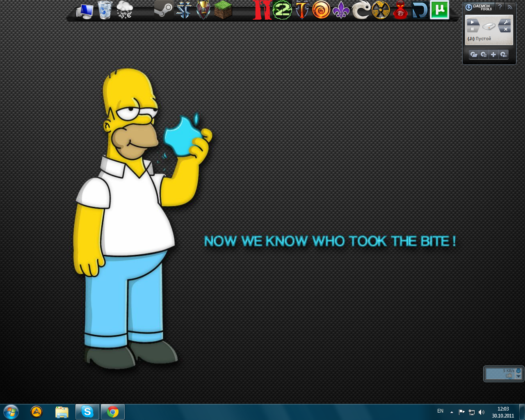Launch the orange spiral icon in the dock
This screenshot has width=525, height=420.
(x=321, y=10)
